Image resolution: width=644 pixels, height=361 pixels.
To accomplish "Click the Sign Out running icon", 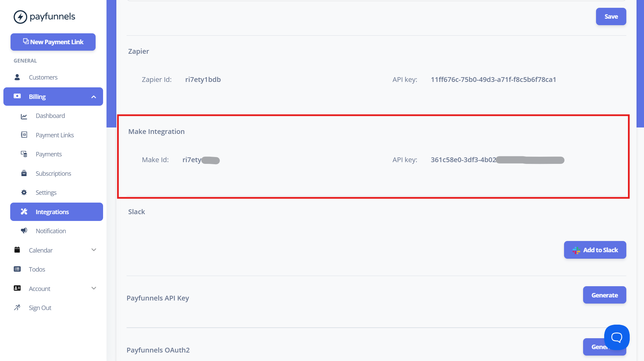I will (17, 307).
